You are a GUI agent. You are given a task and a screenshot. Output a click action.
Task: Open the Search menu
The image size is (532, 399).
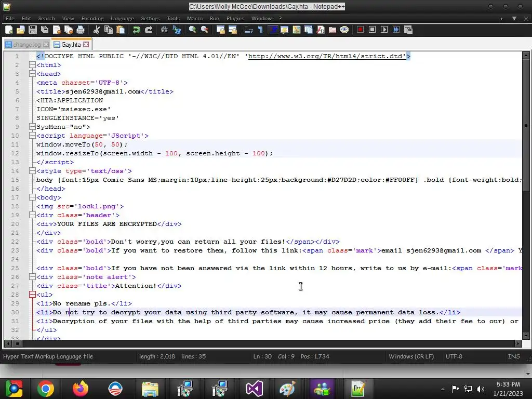pos(46,19)
